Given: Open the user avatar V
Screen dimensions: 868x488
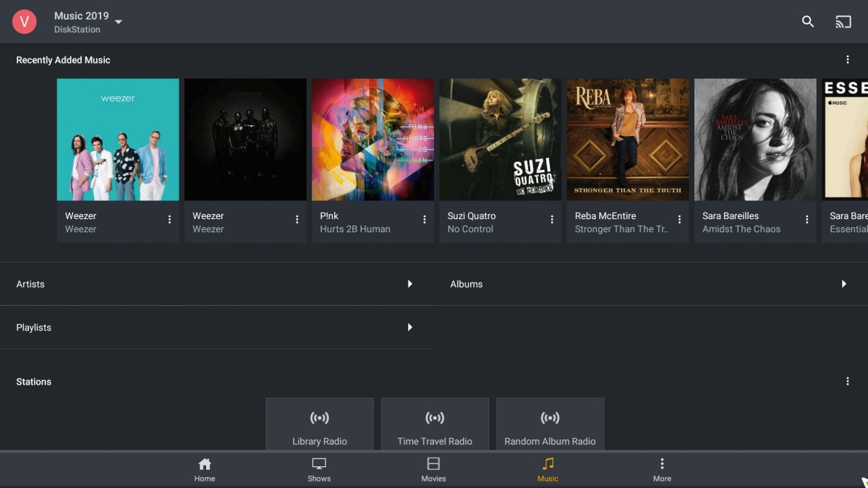Looking at the screenshot, I should pos(24,22).
